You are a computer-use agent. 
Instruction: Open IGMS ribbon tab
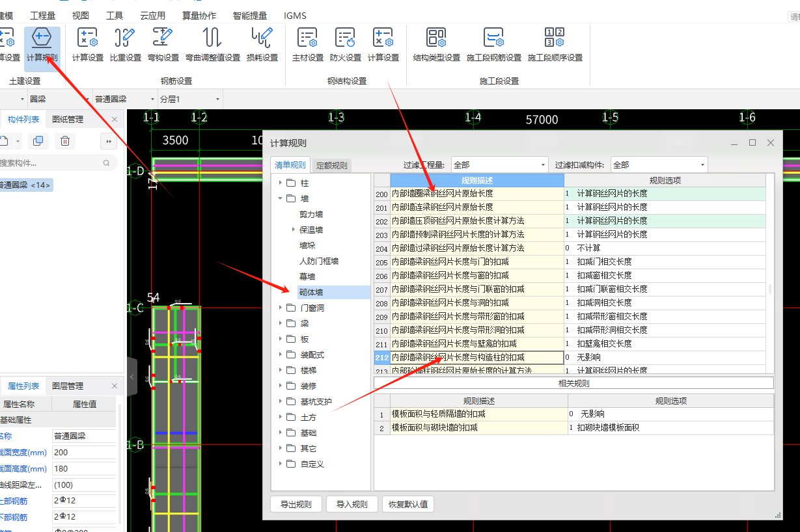[295, 15]
